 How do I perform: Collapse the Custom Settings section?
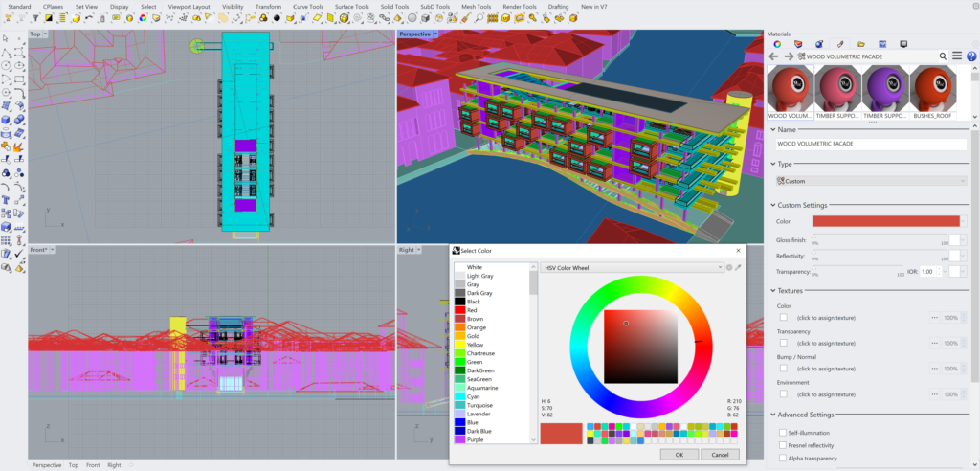click(772, 205)
